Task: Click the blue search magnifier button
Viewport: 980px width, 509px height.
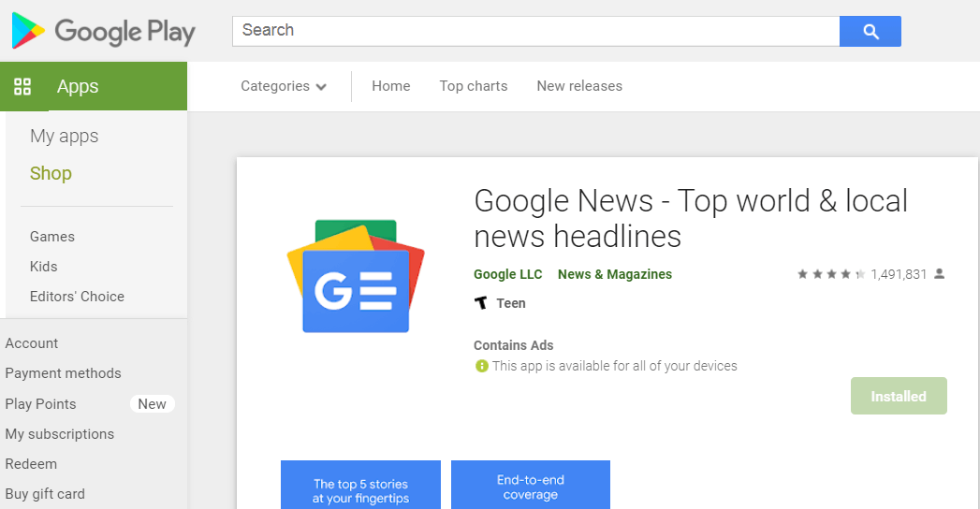Action: (870, 31)
